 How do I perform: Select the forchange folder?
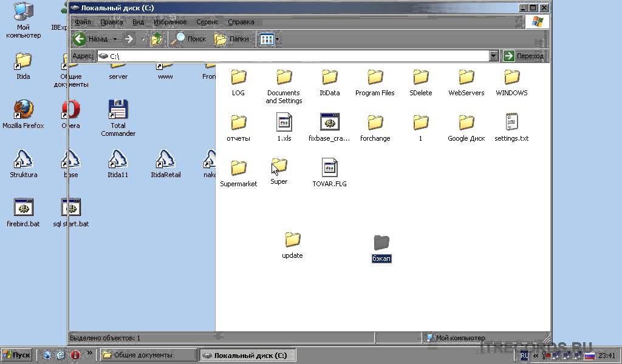coord(375,129)
